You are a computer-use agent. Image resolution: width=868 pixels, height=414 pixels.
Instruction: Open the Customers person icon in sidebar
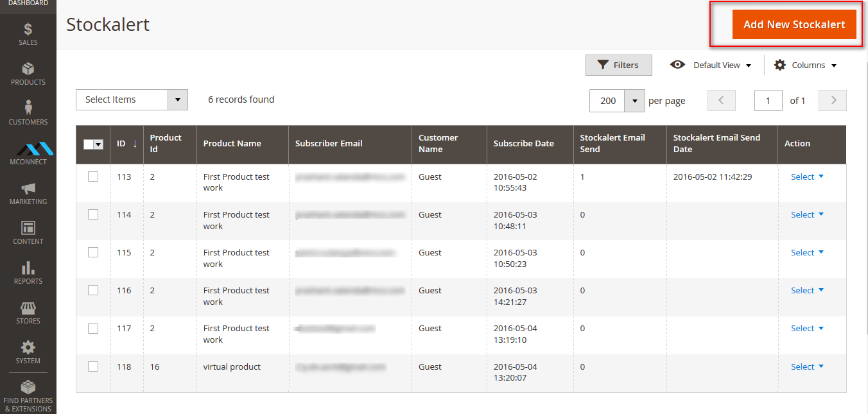click(x=28, y=108)
